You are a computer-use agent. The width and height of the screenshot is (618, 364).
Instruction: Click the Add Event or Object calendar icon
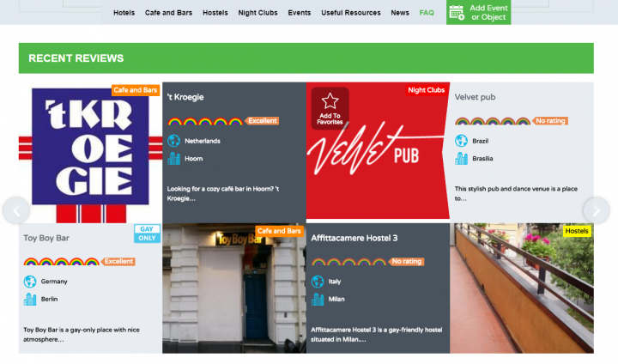457,13
